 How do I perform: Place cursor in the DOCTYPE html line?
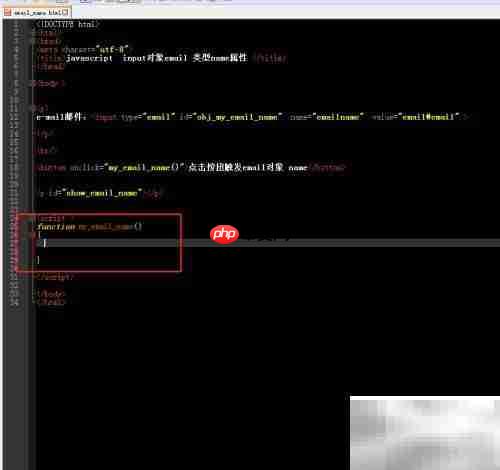coord(67,24)
